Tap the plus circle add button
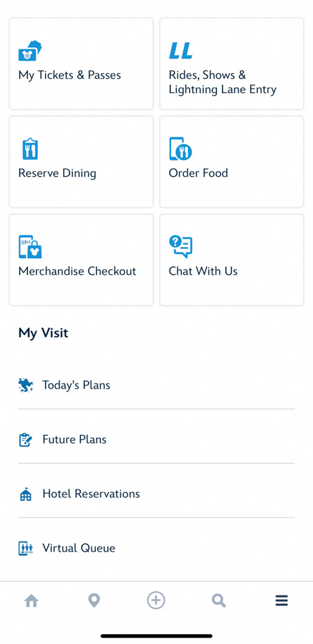313x644 pixels. tap(156, 601)
